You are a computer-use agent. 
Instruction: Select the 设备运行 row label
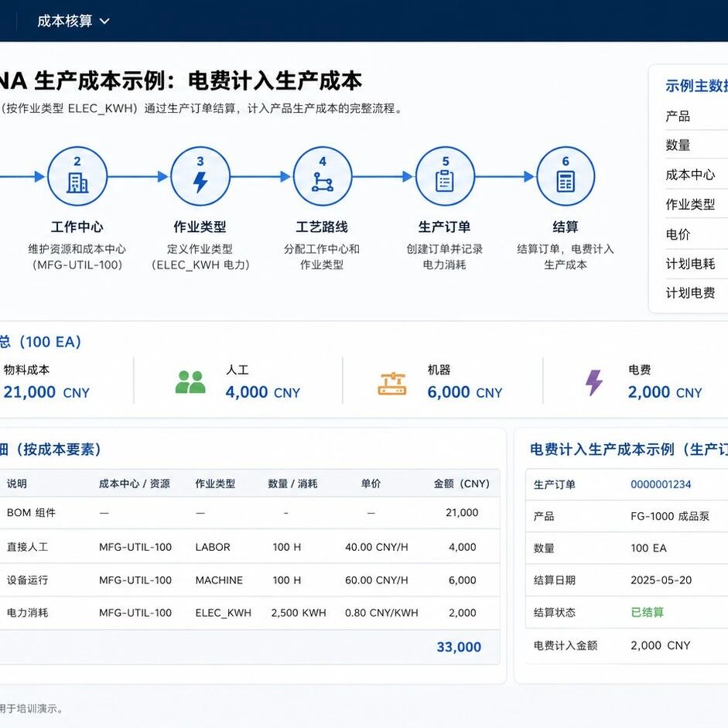27,580
